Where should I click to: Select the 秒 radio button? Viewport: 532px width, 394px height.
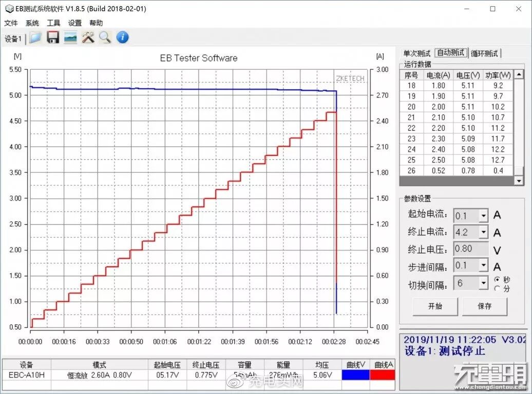coord(497,280)
